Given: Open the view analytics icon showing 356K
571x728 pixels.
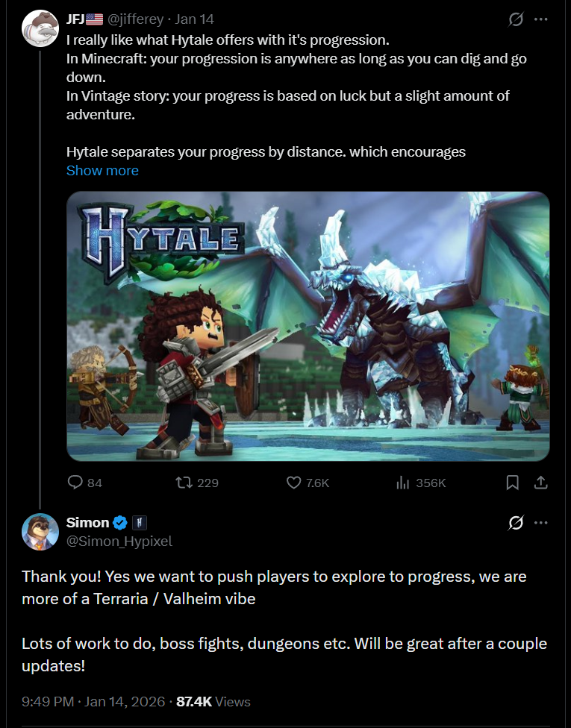Looking at the screenshot, I should point(403,483).
